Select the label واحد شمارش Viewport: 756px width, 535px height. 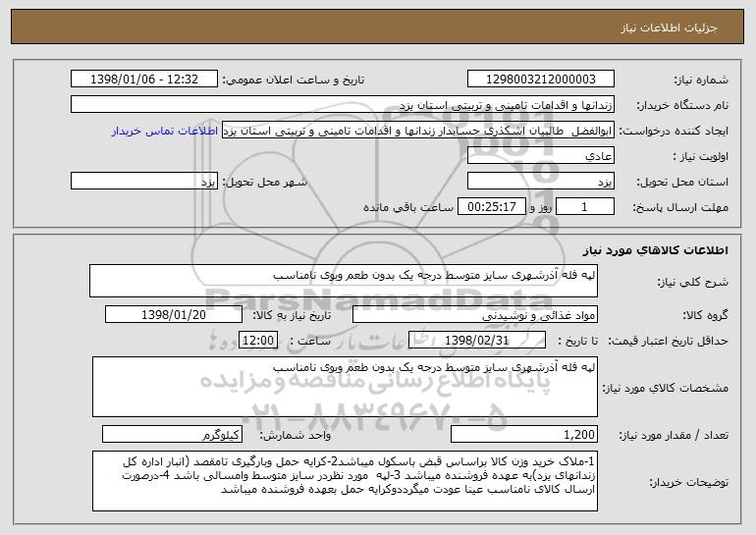[x=296, y=435]
